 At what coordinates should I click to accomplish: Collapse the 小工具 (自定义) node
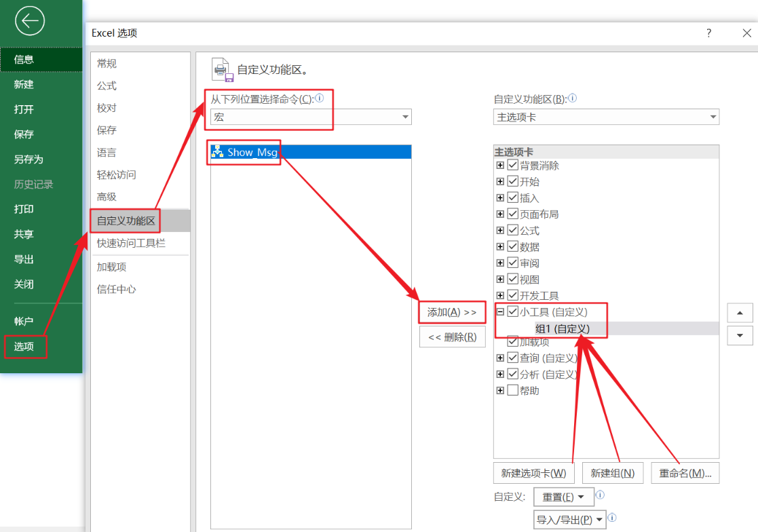coord(500,311)
